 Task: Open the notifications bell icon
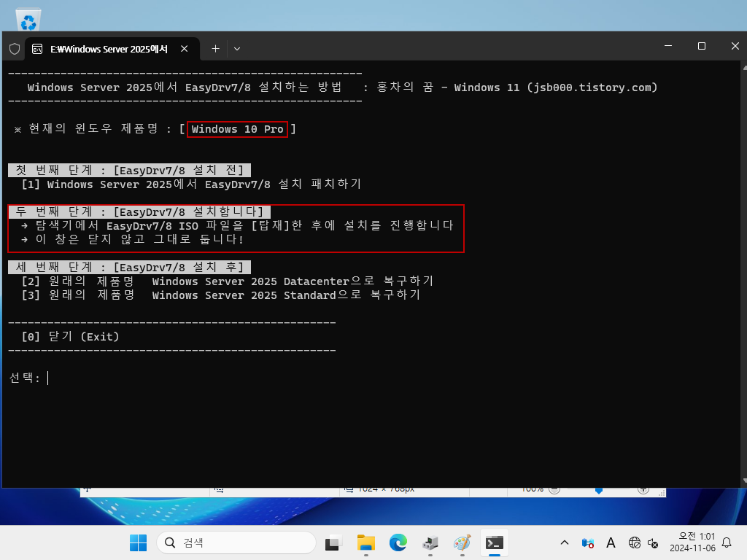727,542
